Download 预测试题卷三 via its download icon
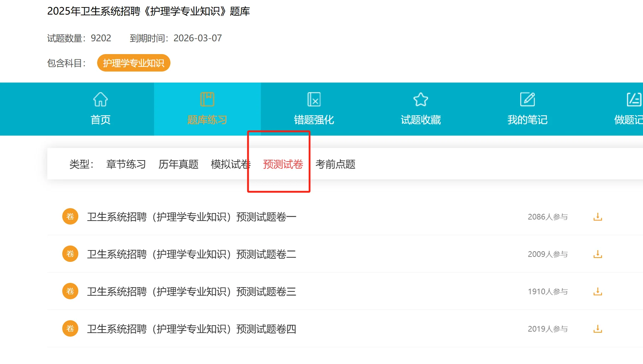Screen dimensions: 643x364 tap(598, 291)
